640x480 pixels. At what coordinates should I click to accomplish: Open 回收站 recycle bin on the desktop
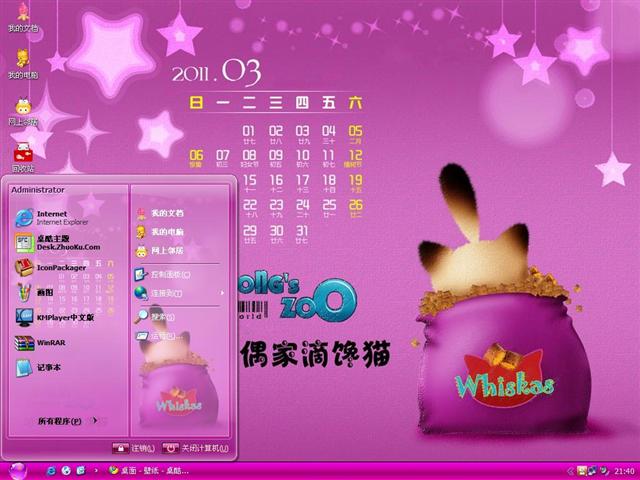click(23, 158)
